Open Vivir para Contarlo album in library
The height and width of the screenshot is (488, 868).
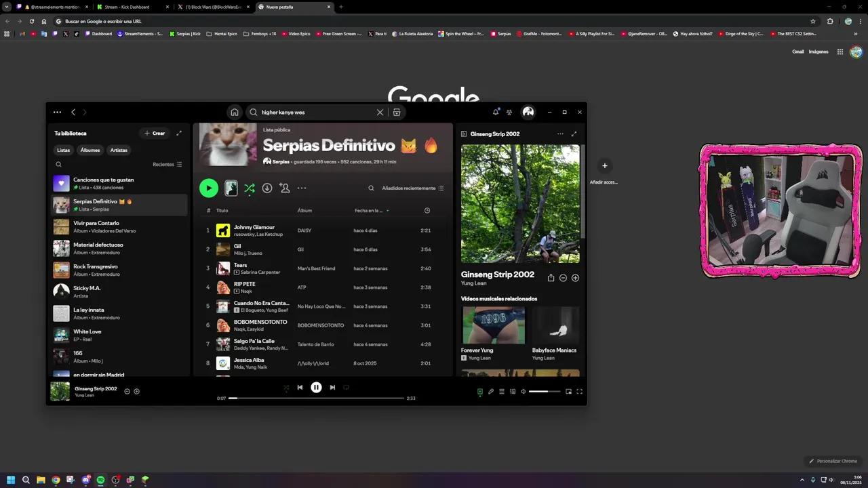click(119, 227)
